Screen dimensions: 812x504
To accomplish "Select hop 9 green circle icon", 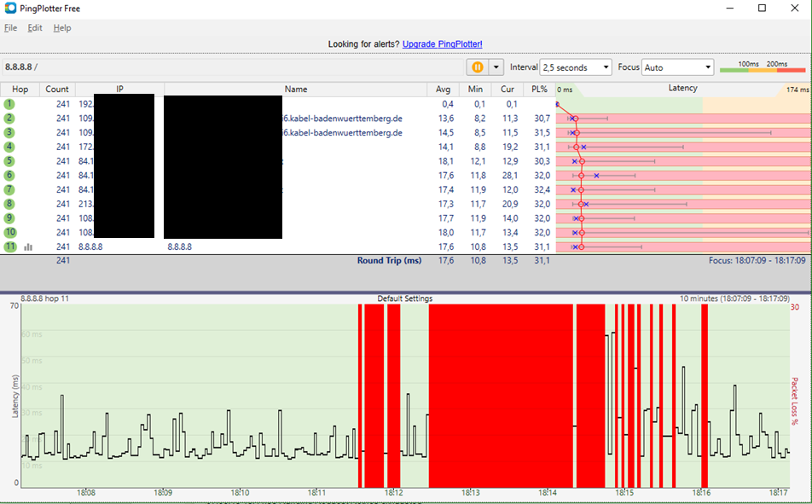I will pyautogui.click(x=9, y=218).
